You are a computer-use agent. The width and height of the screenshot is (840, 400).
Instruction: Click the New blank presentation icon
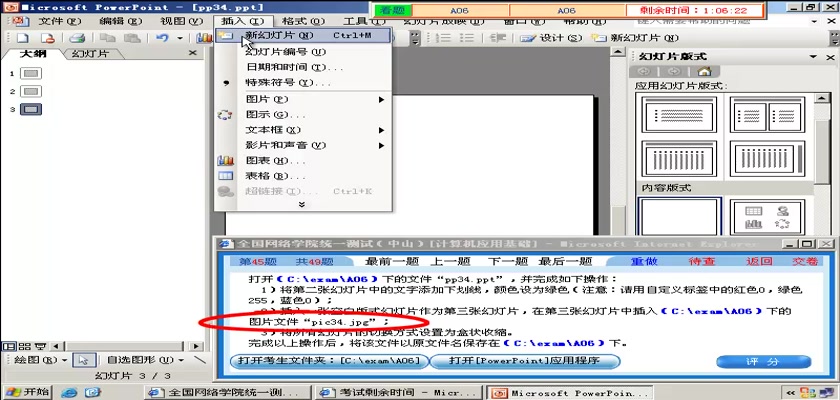pyautogui.click(x=22, y=38)
